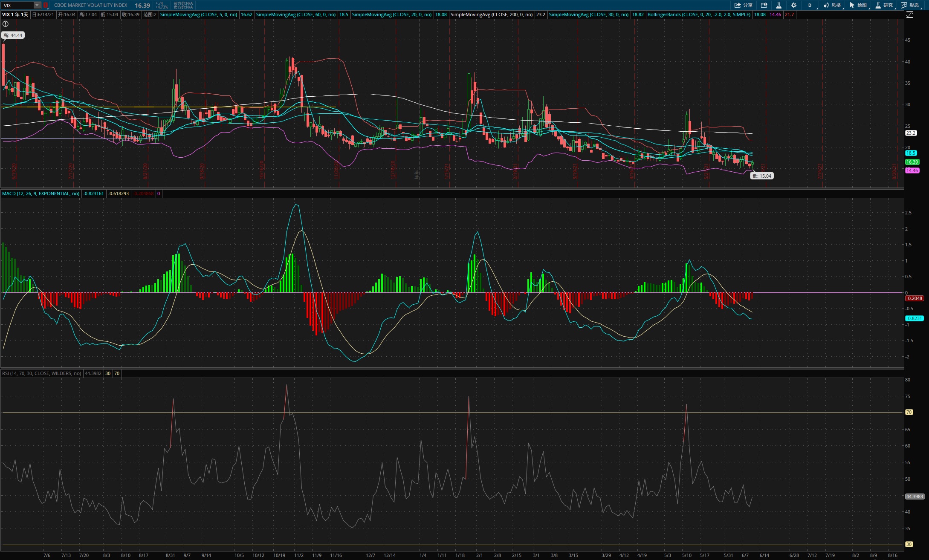The height and width of the screenshot is (560, 929).
Task: Open the D aggregation period dropdown
Action: [810, 5]
